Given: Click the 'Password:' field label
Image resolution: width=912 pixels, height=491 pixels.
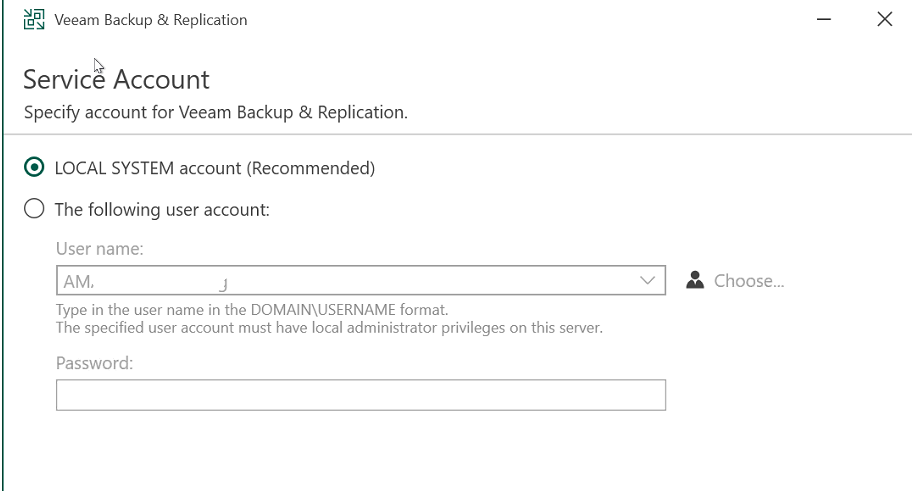Looking at the screenshot, I should pyautogui.click(x=95, y=363).
